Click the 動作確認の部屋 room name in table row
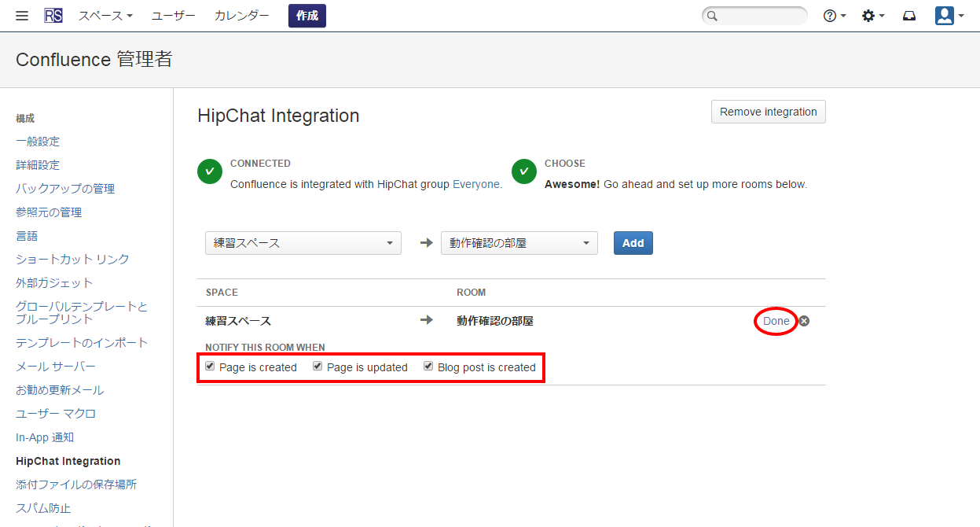980x527 pixels. tap(495, 321)
